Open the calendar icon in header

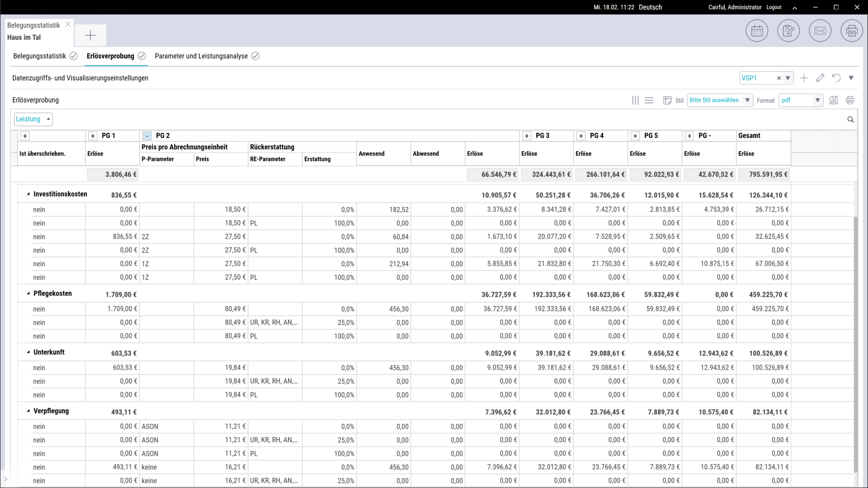(757, 31)
